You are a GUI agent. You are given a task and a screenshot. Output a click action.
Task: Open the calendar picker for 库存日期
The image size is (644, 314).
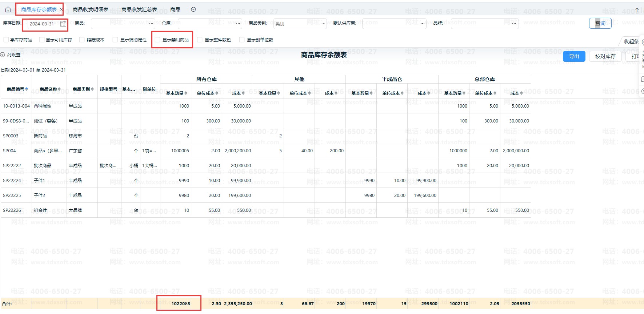63,24
